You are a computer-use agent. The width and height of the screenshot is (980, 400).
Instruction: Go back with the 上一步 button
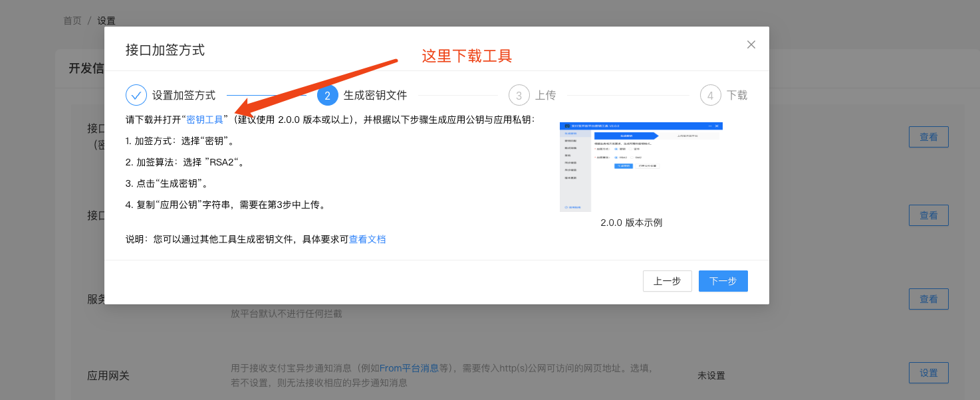coord(668,281)
